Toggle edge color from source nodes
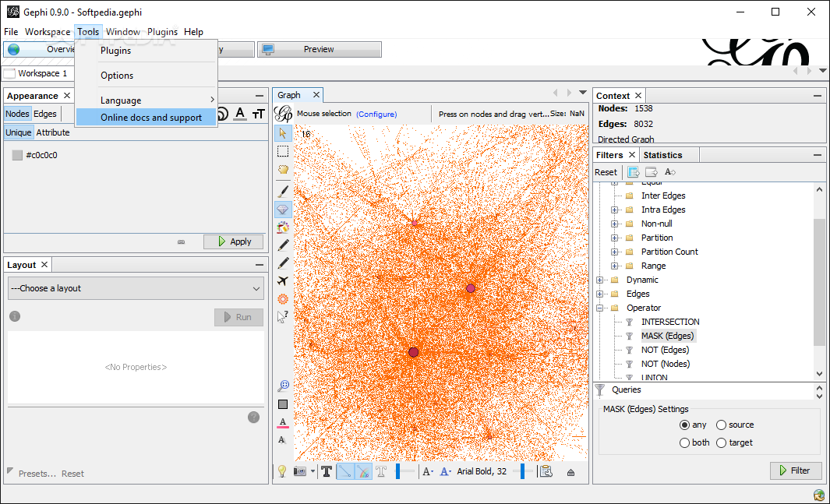This screenshot has height=504, width=830. coord(363,472)
